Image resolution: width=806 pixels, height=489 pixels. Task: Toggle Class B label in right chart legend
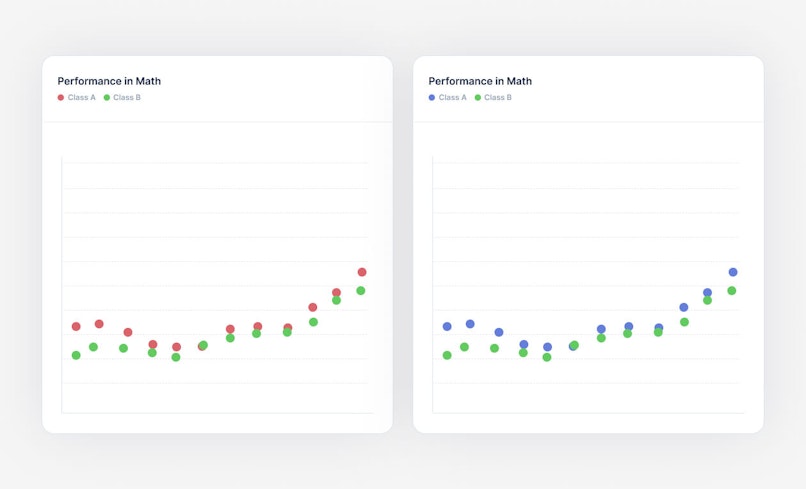(x=498, y=98)
